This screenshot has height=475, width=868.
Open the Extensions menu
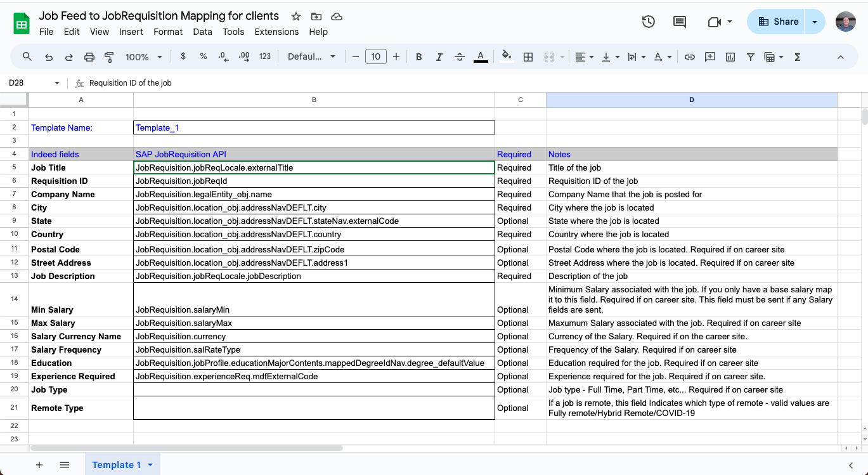[276, 32]
